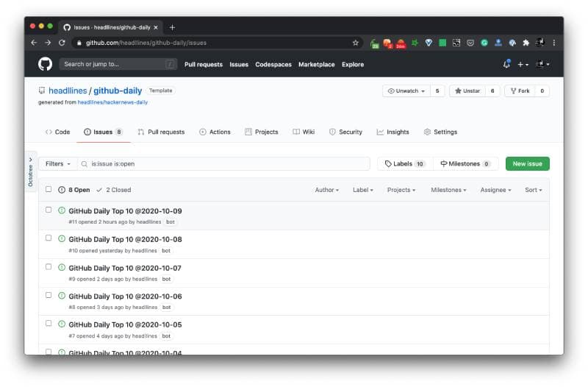Screen dimensions: 588x387
Task: Click the New issue button
Action: point(527,163)
